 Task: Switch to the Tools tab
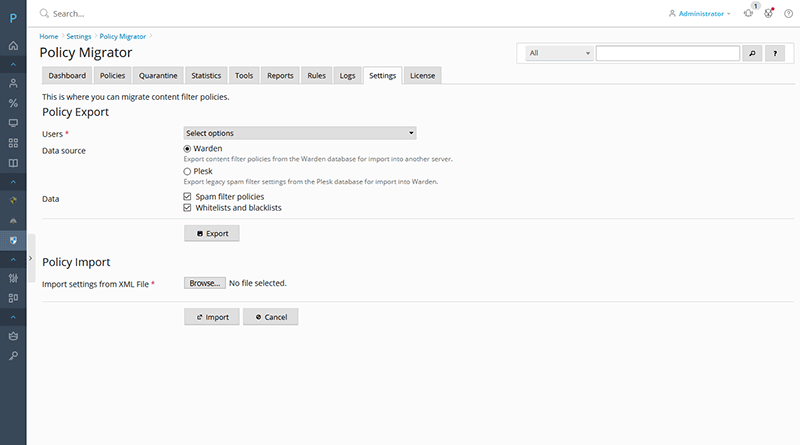click(x=244, y=76)
